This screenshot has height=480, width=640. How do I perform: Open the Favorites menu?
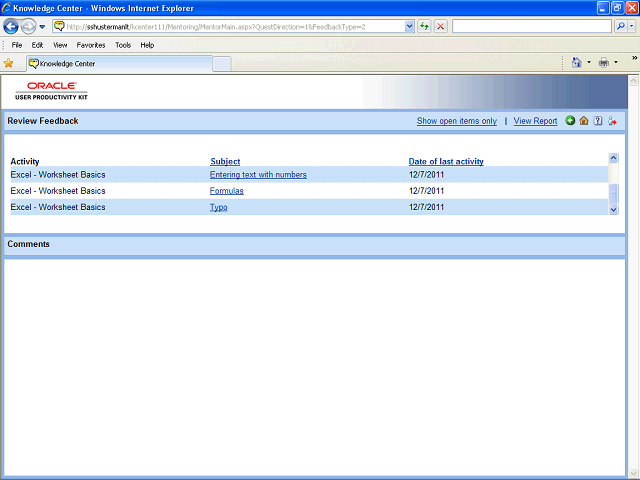(x=91, y=45)
